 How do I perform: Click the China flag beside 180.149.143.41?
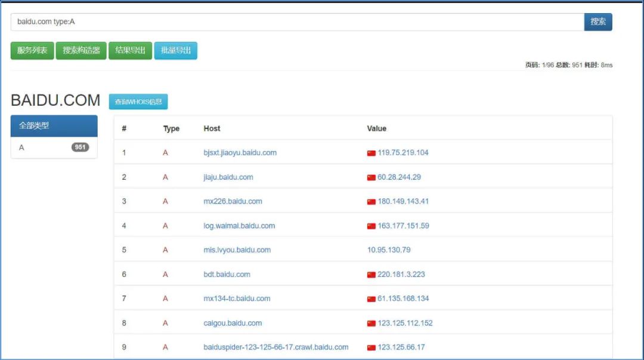click(x=371, y=202)
